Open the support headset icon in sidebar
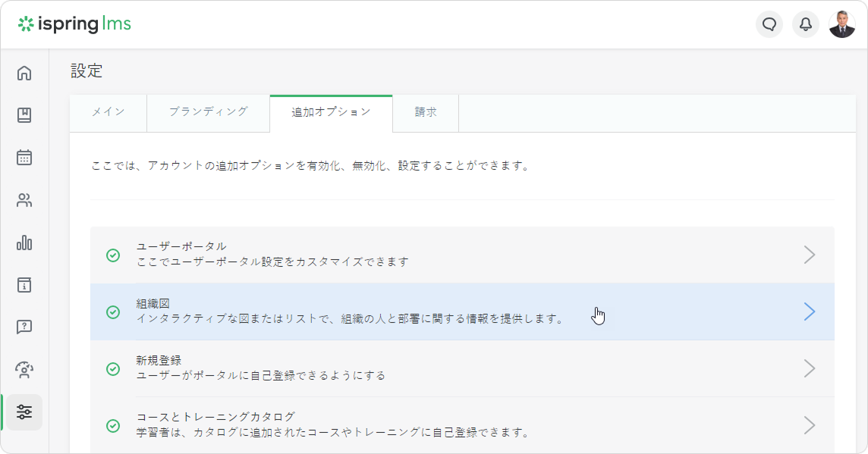868x454 pixels. (x=24, y=370)
